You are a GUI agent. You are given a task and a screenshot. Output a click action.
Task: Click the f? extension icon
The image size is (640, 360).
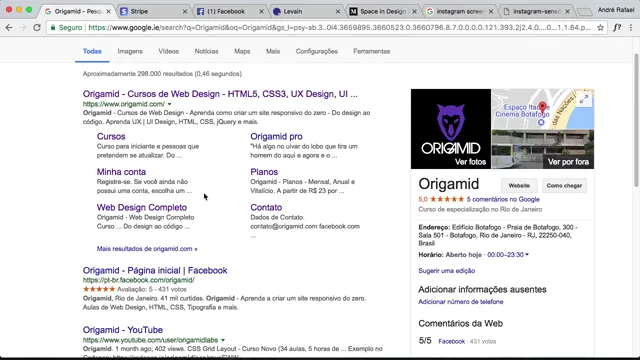tap(617, 28)
